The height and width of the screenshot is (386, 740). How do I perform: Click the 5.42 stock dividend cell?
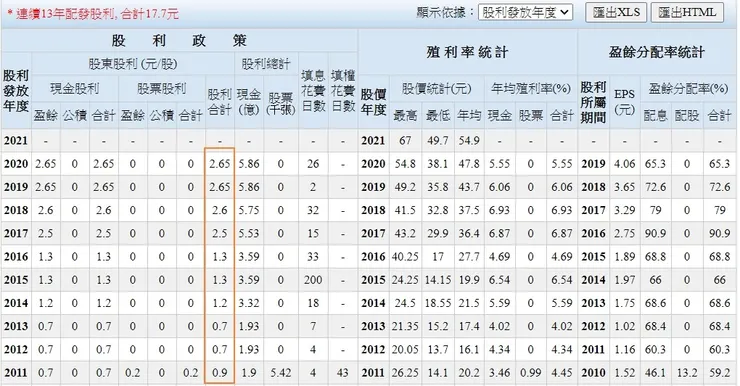point(281,373)
